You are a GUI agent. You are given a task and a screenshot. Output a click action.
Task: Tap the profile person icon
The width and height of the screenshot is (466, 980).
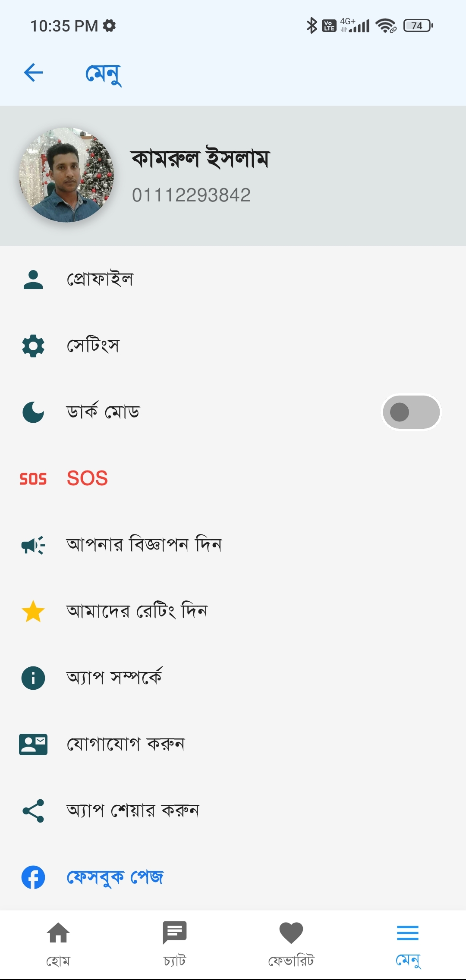click(x=33, y=280)
